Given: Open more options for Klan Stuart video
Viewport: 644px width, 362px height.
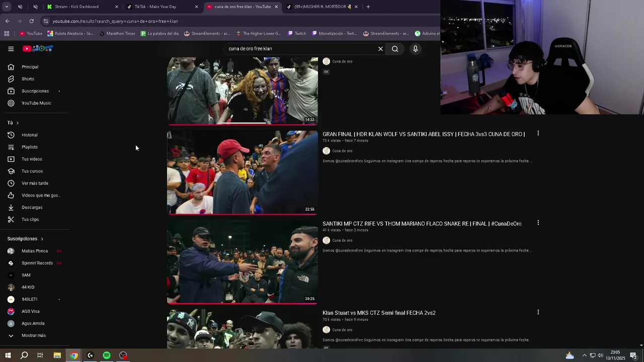Looking at the screenshot, I should (538, 312).
